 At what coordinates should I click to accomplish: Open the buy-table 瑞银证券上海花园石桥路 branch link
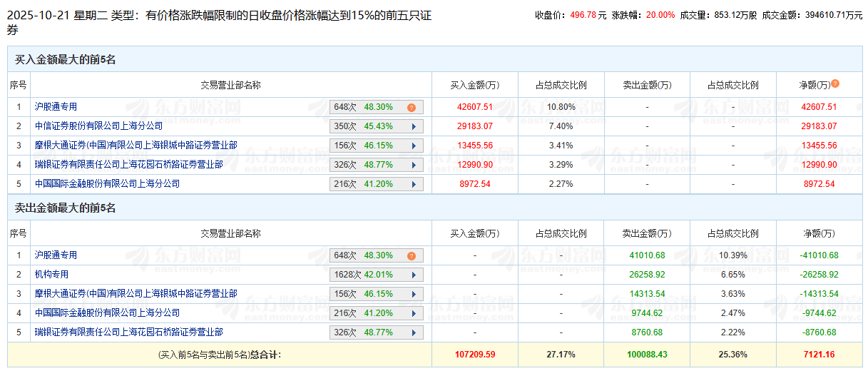coord(128,165)
